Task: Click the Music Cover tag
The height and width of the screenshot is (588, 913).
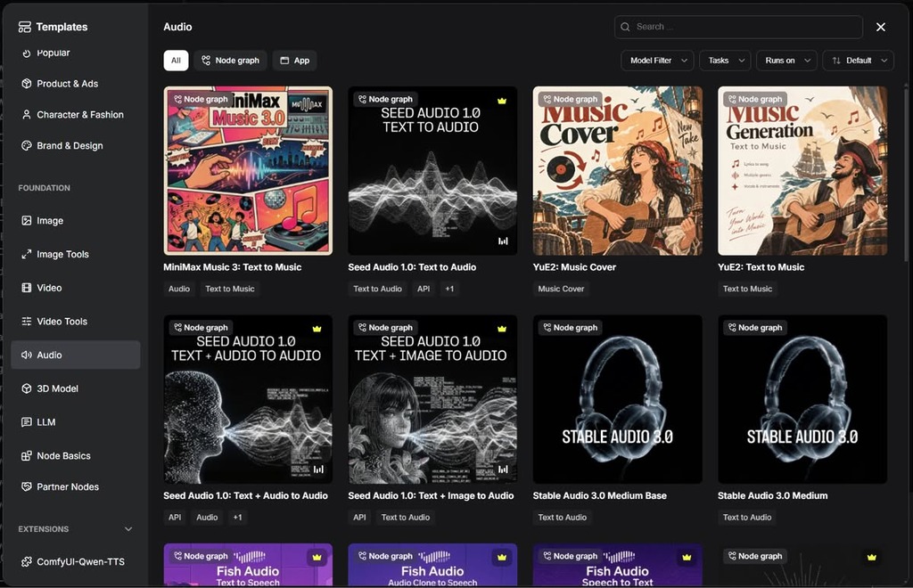Action: coord(561,289)
